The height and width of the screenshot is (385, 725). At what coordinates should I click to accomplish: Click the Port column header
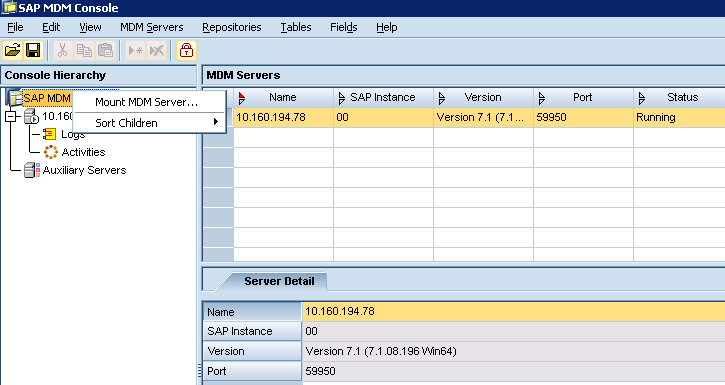coord(583,98)
